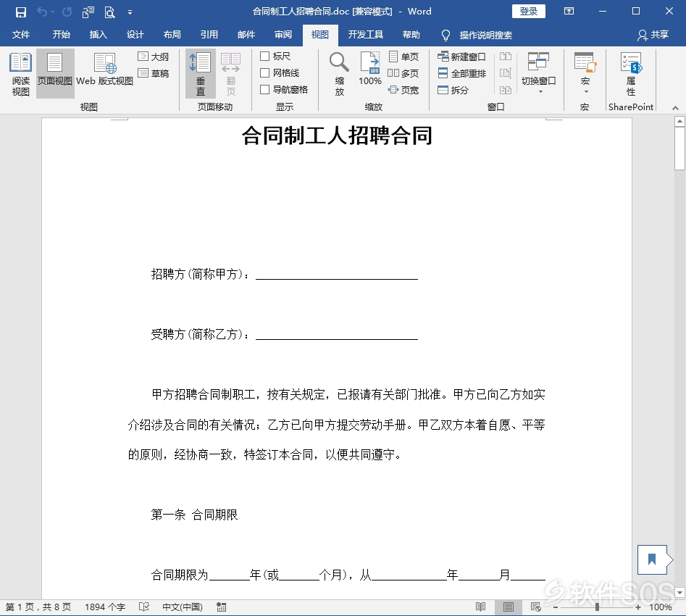Switch to the 帮助 tab

tap(411, 35)
